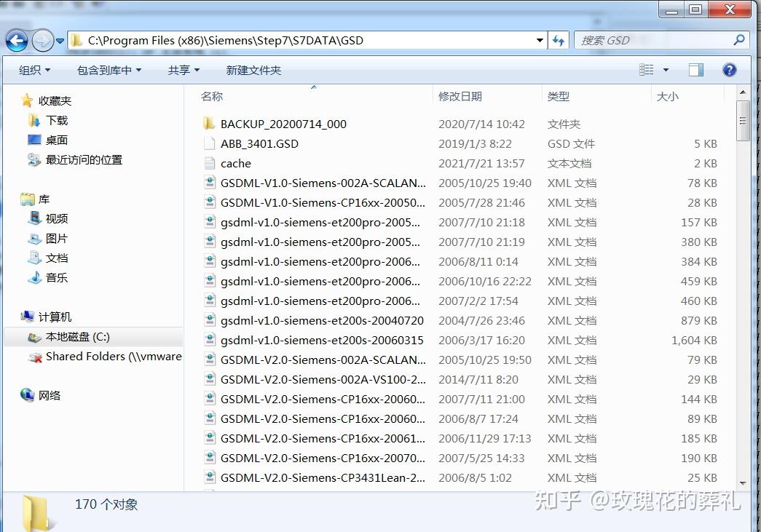761x532 pixels.
Task: Click 新建文件夹 button
Action: (253, 71)
